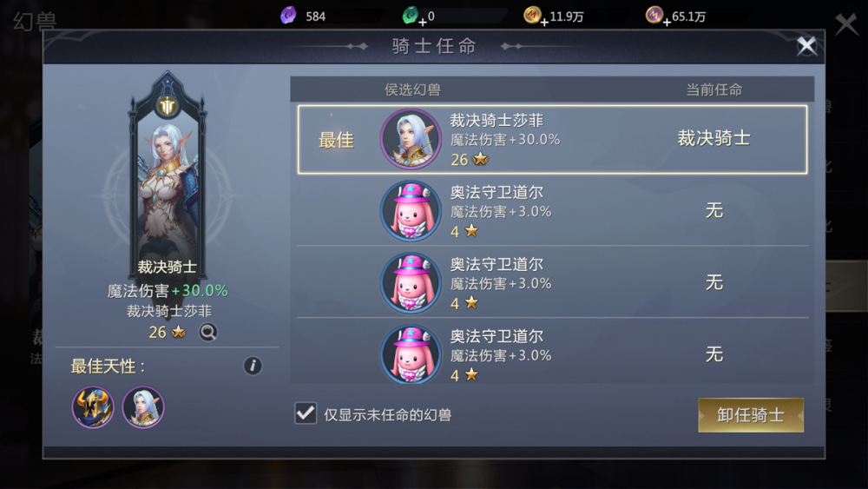Click the magnifier icon beside 26 stars

click(x=208, y=333)
